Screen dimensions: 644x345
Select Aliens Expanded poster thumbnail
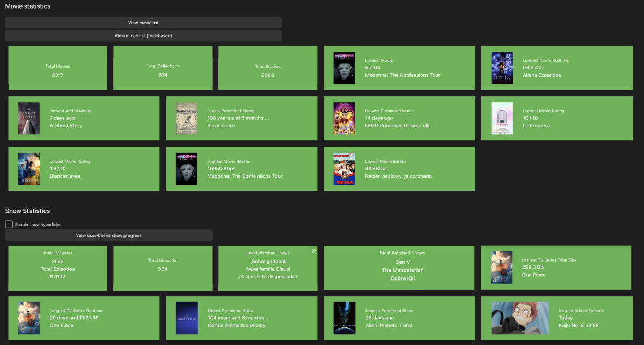[502, 68]
